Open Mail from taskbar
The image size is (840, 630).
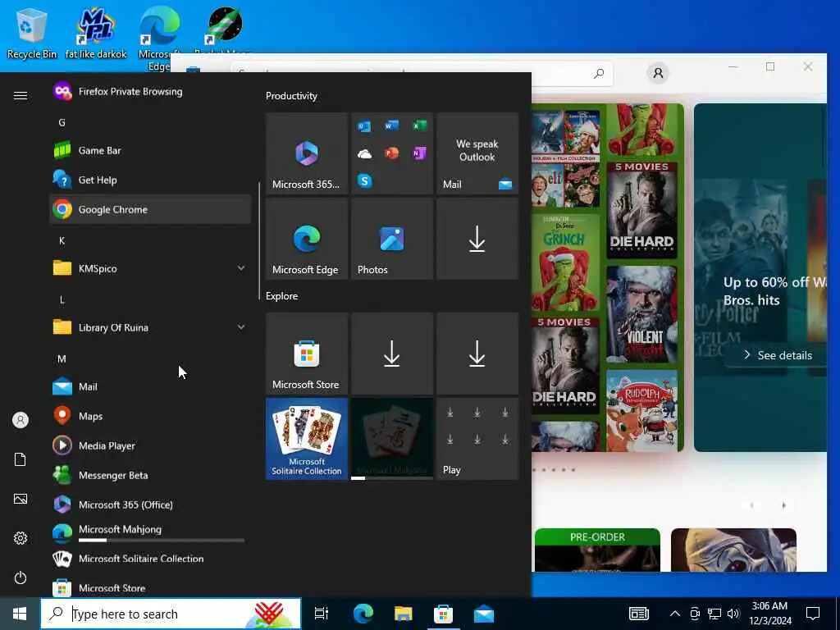tap(484, 614)
